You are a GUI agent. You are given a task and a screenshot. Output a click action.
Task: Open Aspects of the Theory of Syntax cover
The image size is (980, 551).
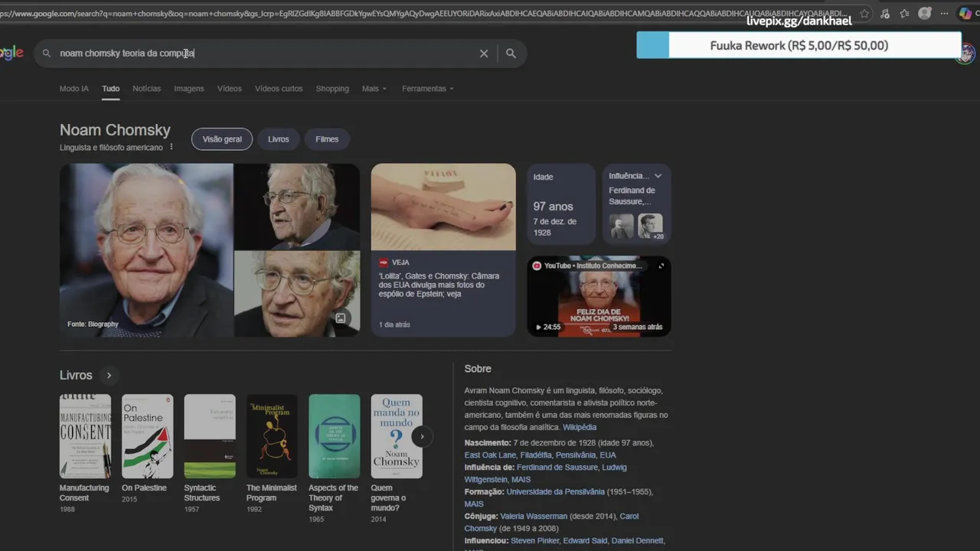coord(335,436)
